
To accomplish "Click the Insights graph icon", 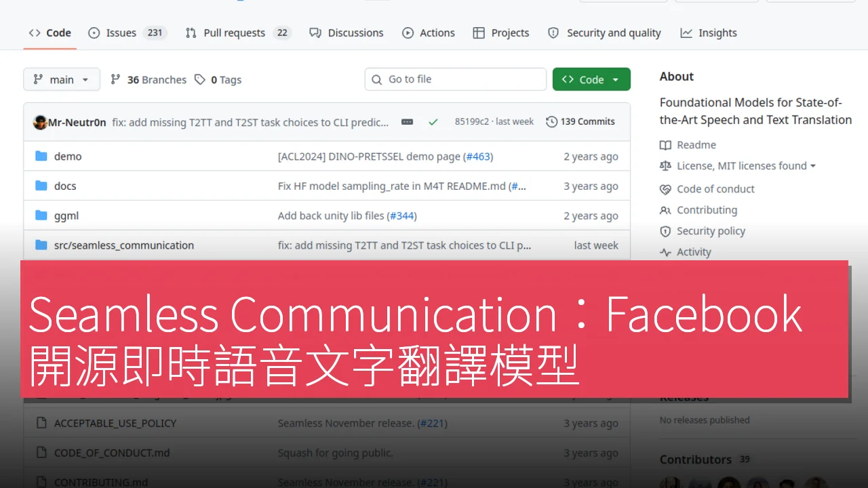I will [686, 33].
